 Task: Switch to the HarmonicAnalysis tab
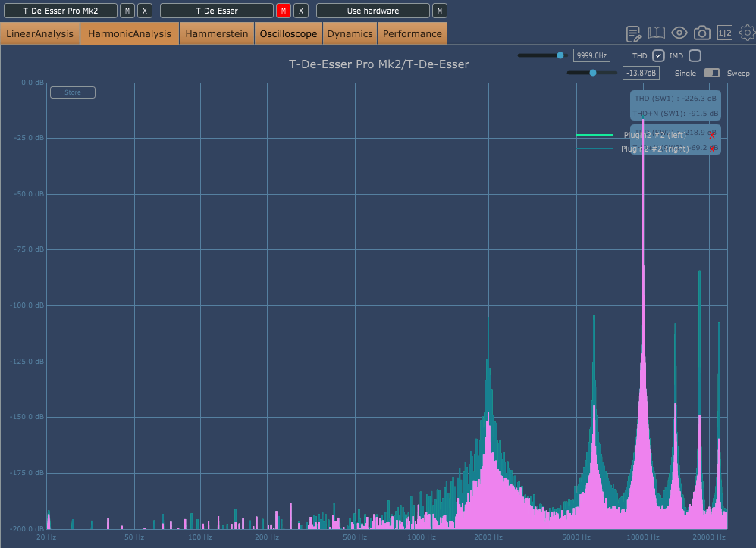(x=129, y=34)
